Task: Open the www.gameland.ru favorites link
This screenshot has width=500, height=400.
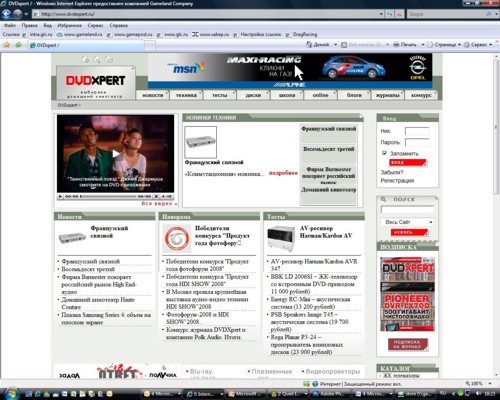Action: click(x=79, y=34)
